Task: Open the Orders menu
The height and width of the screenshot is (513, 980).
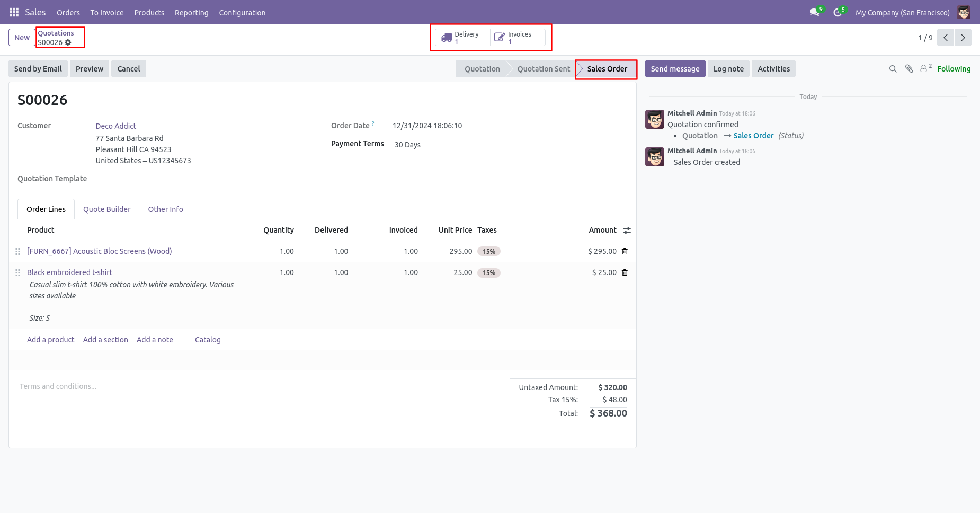Action: click(68, 12)
